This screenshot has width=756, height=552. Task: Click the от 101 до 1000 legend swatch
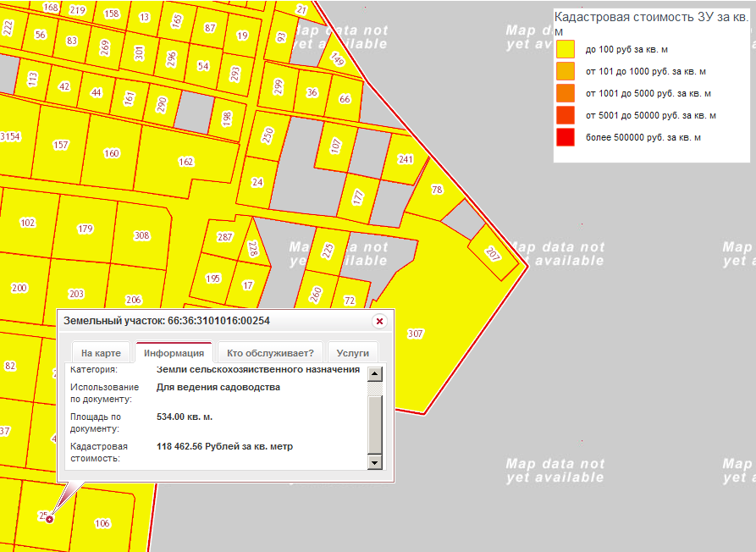[x=566, y=71]
